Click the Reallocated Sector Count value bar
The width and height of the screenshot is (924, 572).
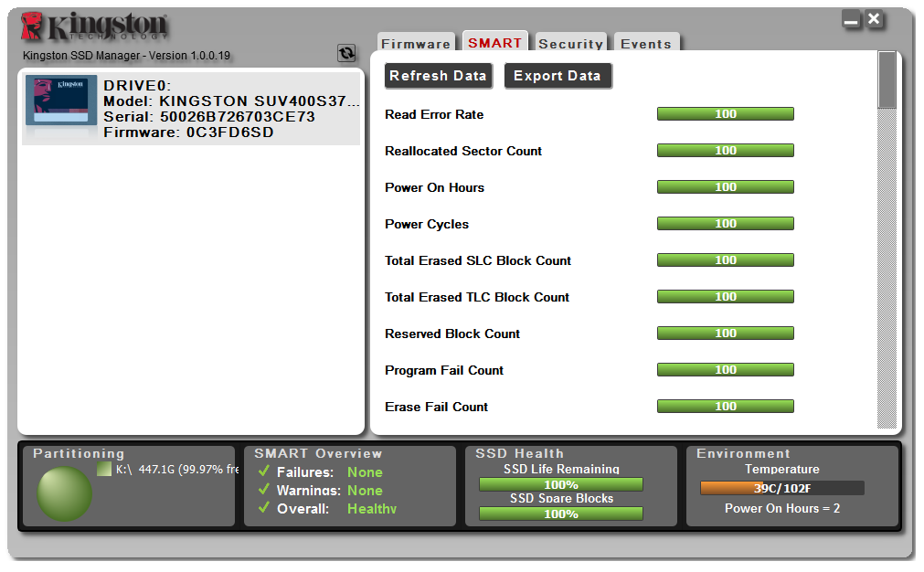point(726,150)
